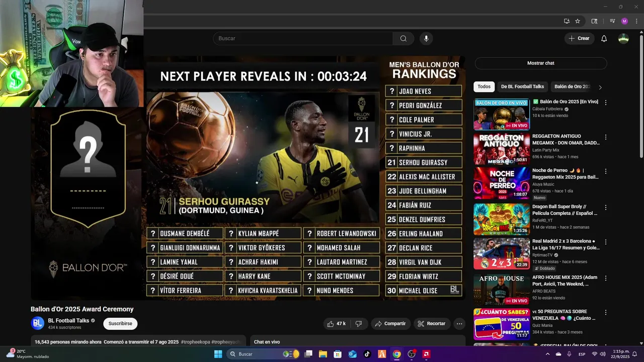Open BL Football Talks channel name link
644x362 pixels.
pos(68,321)
